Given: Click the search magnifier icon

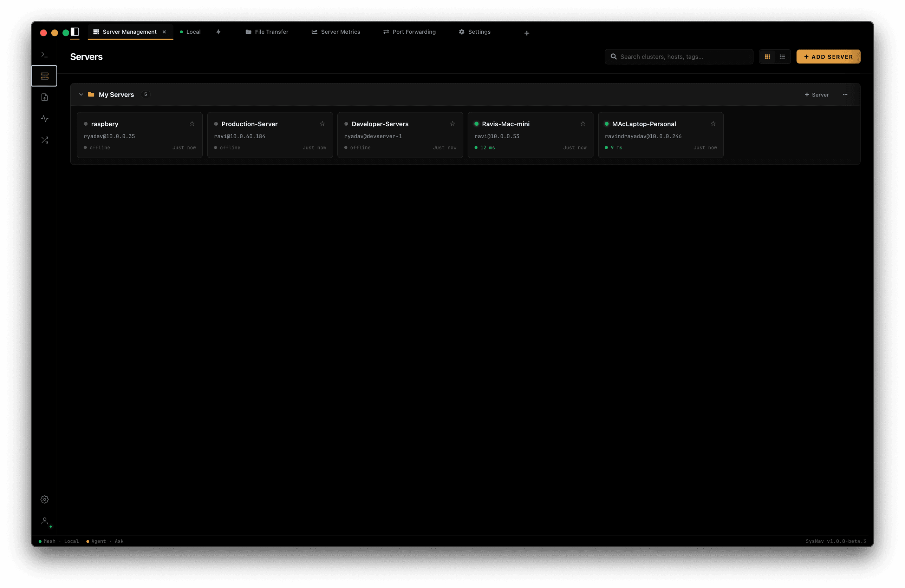Looking at the screenshot, I should [613, 57].
